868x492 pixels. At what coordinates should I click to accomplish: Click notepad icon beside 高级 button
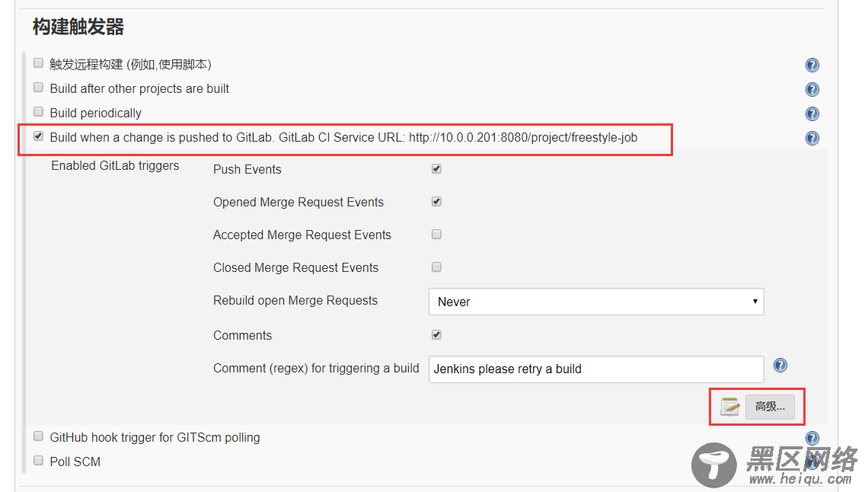tap(729, 407)
